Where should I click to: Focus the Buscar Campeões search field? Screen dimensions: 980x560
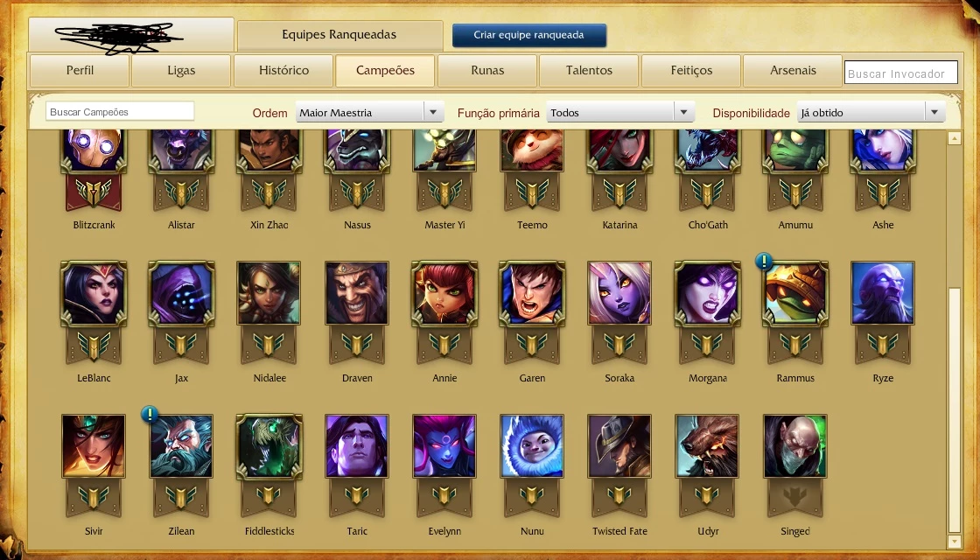coord(120,112)
